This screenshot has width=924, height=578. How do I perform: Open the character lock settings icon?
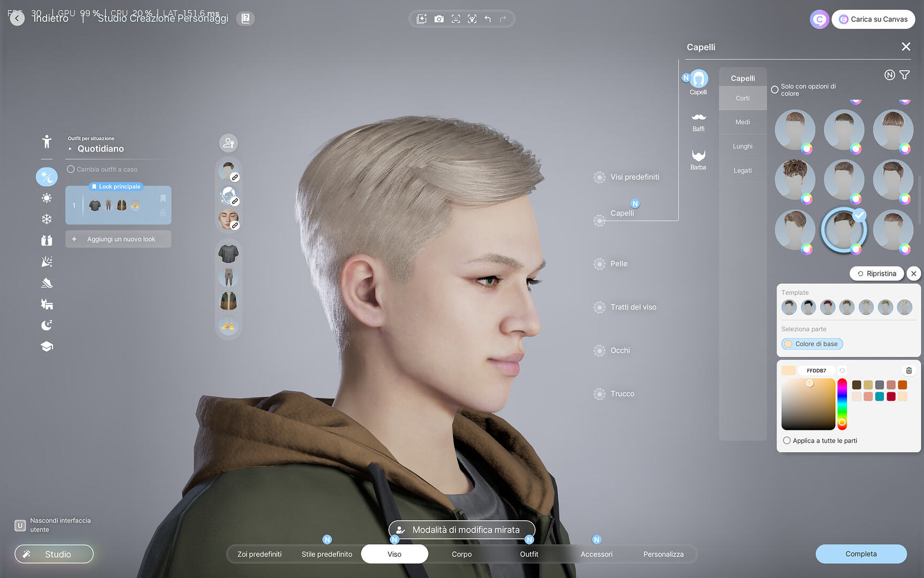pyautogui.click(x=229, y=143)
